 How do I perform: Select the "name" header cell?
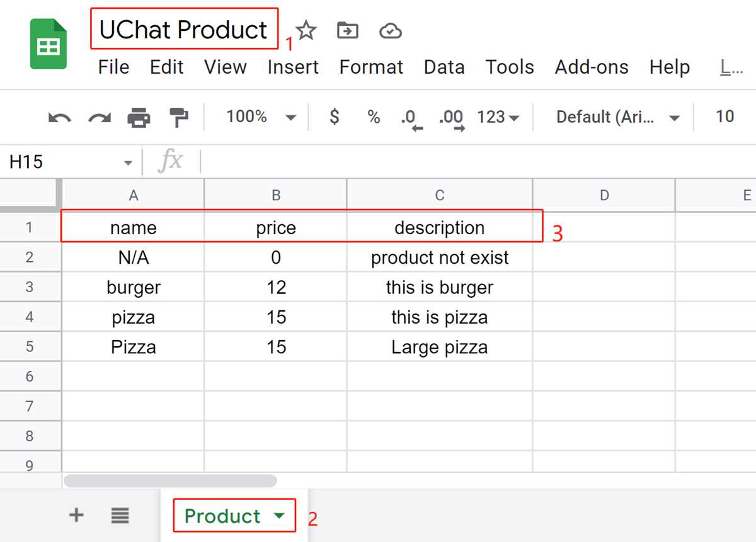(133, 227)
